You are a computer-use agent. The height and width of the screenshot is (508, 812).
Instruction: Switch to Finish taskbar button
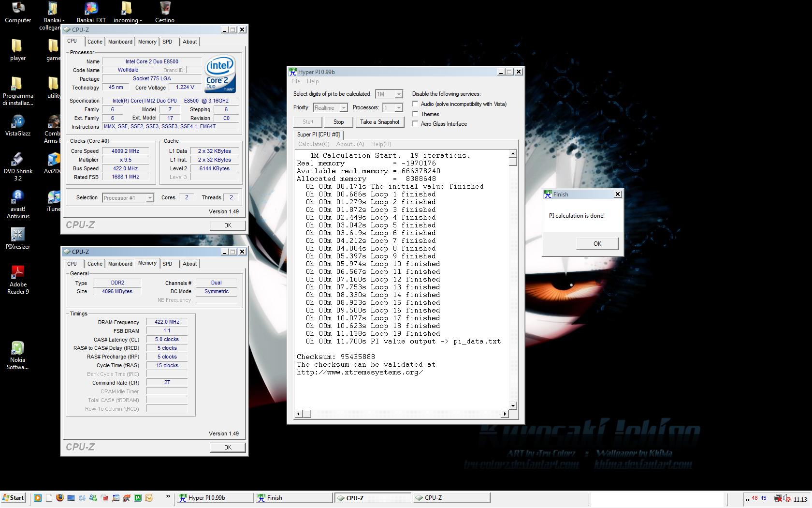294,497
